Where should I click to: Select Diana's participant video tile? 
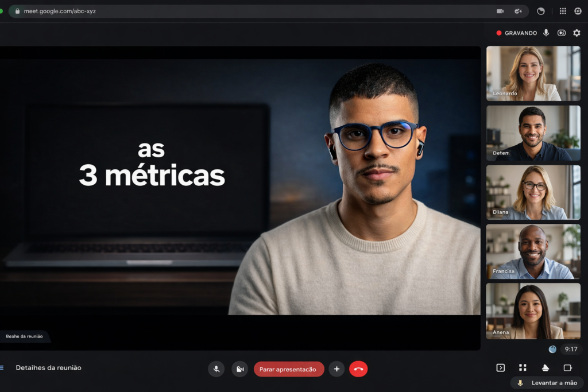[533, 192]
